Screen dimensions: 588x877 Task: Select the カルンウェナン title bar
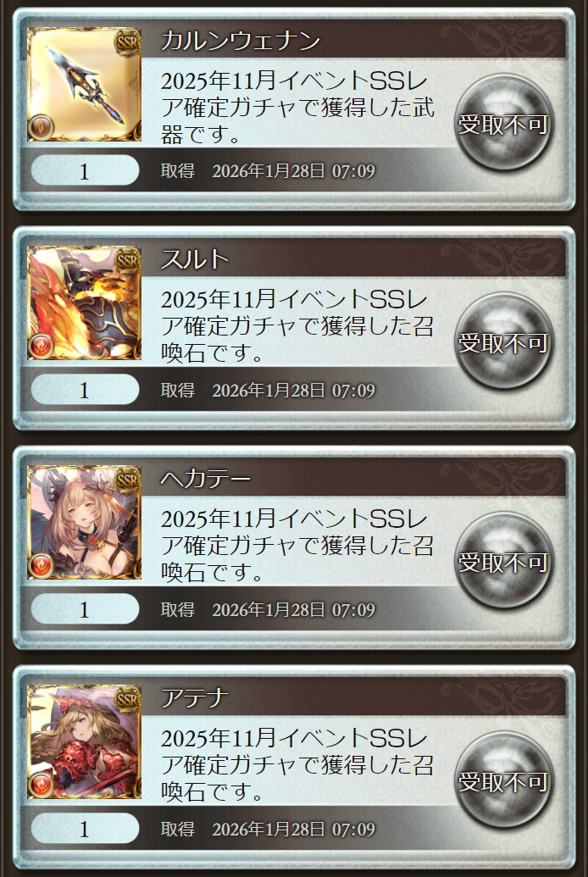coord(352,40)
